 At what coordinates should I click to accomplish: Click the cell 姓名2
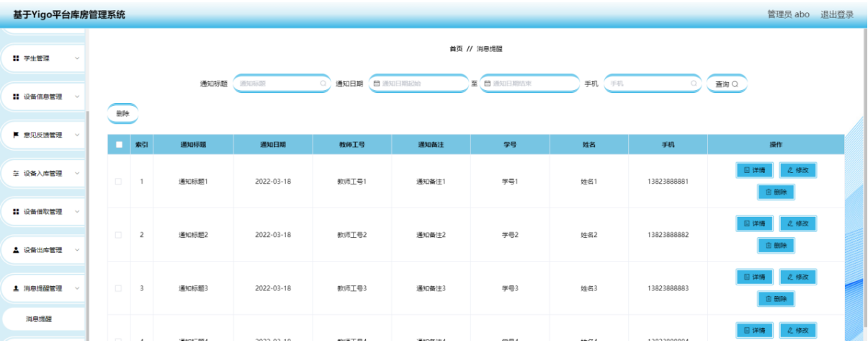[589, 235]
